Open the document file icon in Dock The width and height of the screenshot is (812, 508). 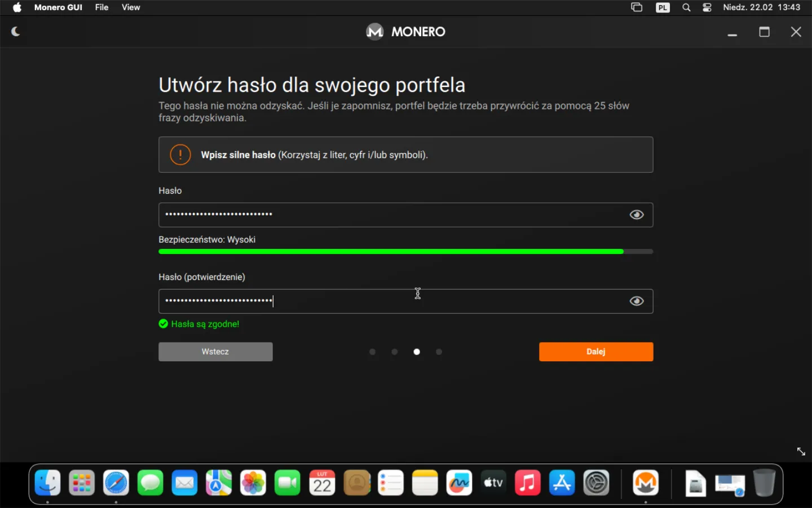tap(695, 484)
